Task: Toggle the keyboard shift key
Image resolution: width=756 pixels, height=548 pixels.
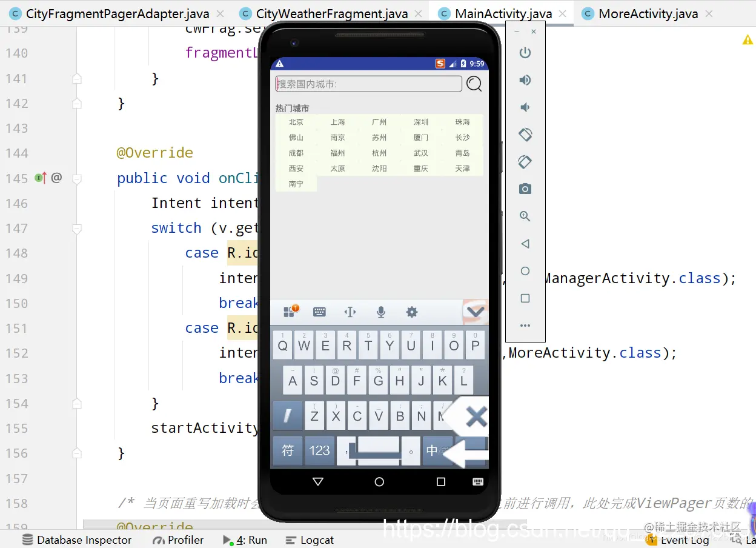Action: pyautogui.click(x=288, y=415)
